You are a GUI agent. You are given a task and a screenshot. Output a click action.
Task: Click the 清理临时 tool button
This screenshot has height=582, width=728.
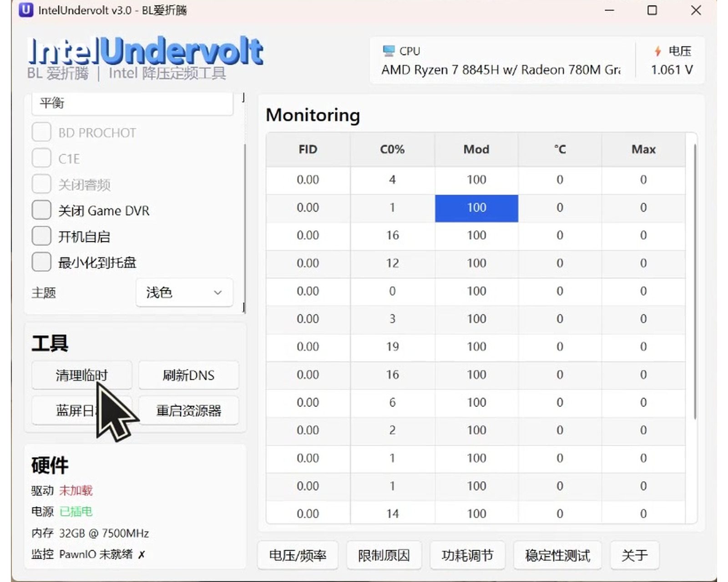81,375
